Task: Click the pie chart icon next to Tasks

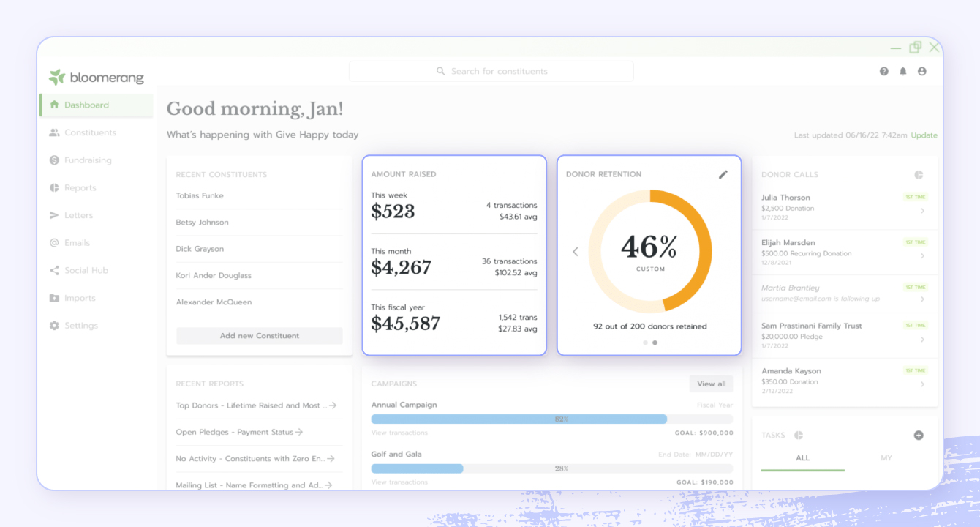Action: tap(799, 436)
